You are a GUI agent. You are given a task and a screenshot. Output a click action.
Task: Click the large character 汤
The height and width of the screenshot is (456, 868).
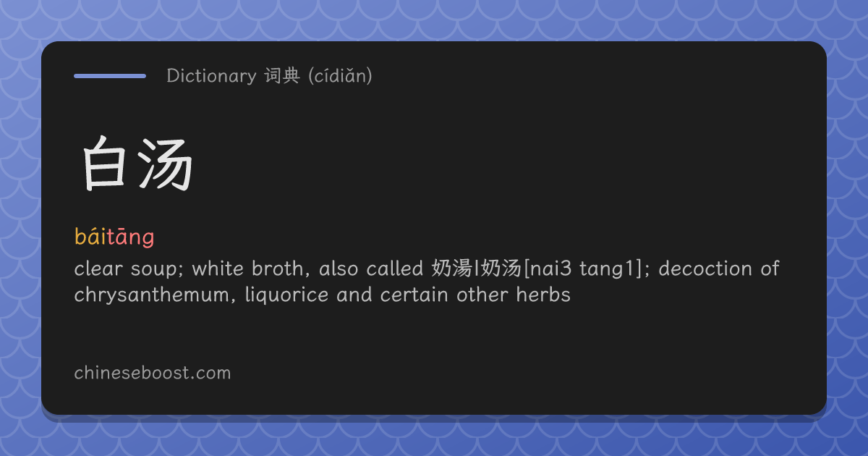coord(167,165)
